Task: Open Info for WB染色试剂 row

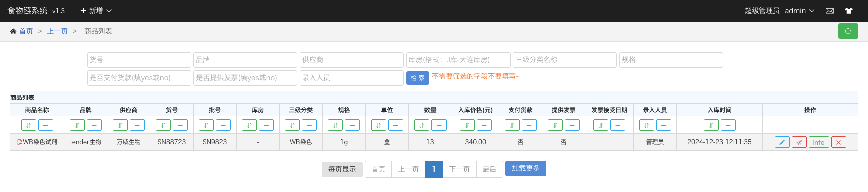Action: 819,142
